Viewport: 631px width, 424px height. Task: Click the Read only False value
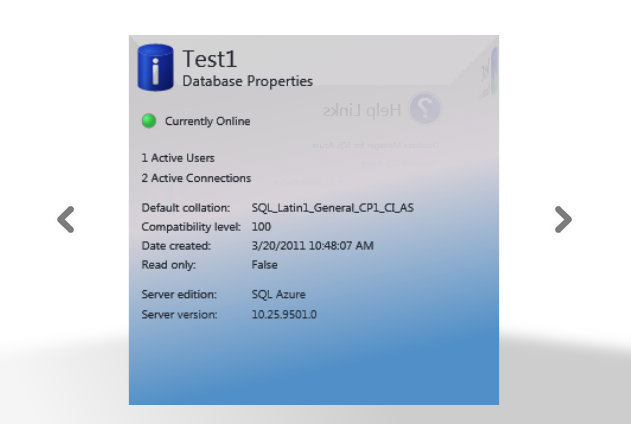tap(264, 265)
